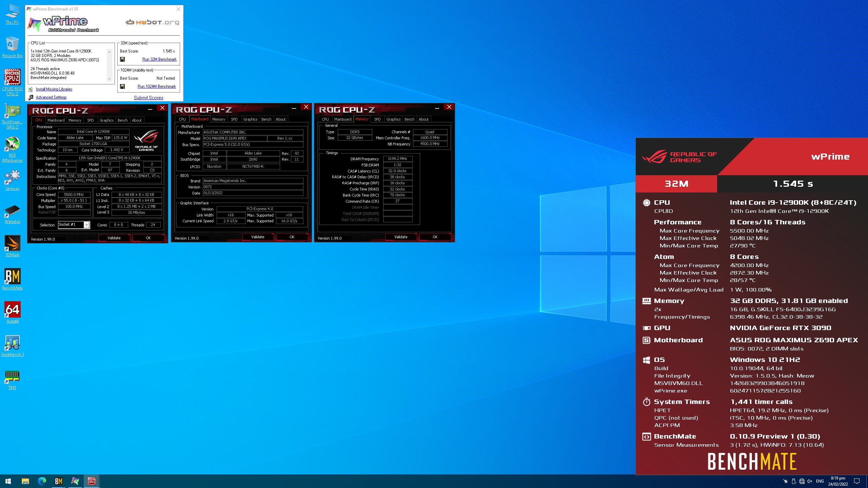Click scroll down arrow in CPU List
The height and width of the screenshot is (488, 868).
point(109,79)
